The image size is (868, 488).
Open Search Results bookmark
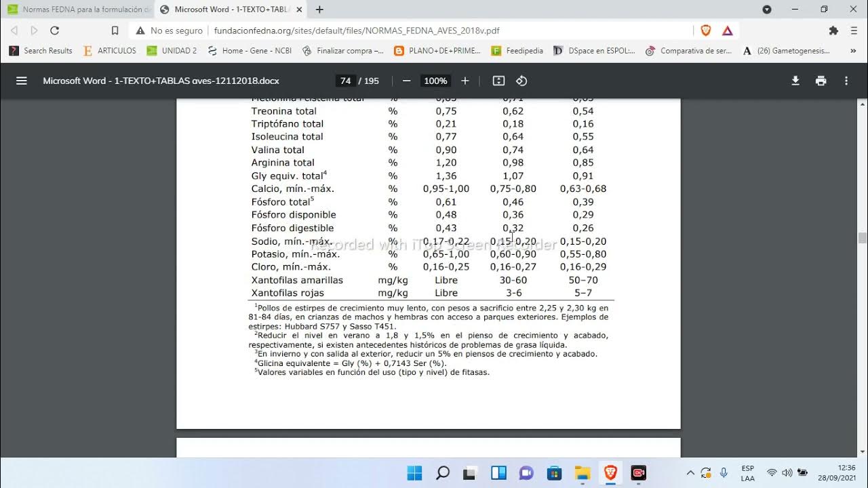pyautogui.click(x=41, y=51)
